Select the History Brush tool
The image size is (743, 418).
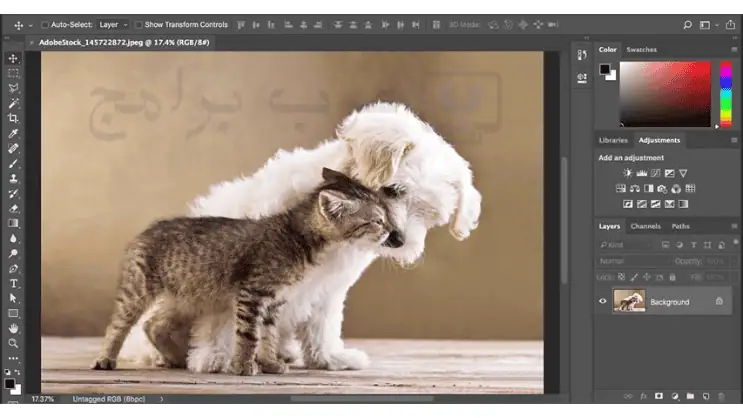tap(13, 193)
